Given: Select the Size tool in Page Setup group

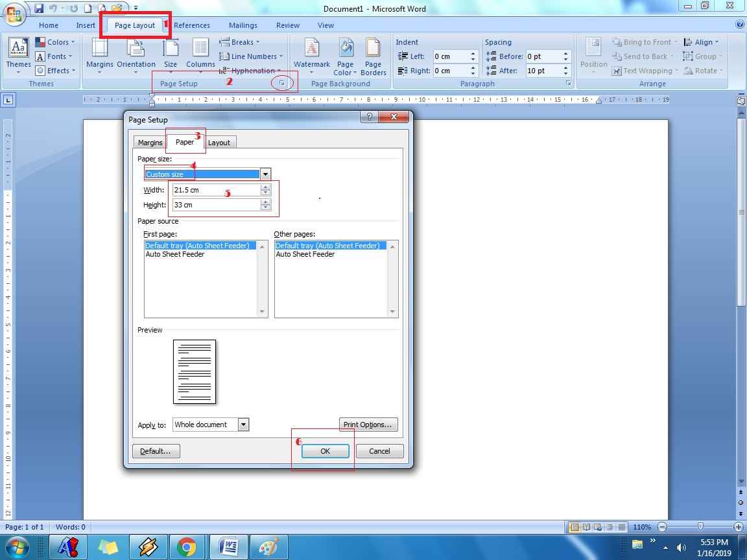Looking at the screenshot, I should 171,56.
